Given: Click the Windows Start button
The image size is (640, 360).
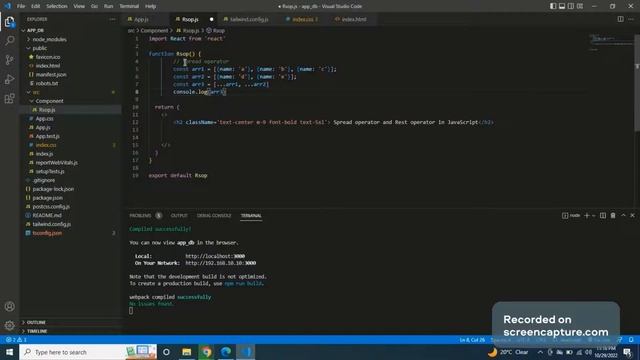Looking at the screenshot, I should point(9,352).
